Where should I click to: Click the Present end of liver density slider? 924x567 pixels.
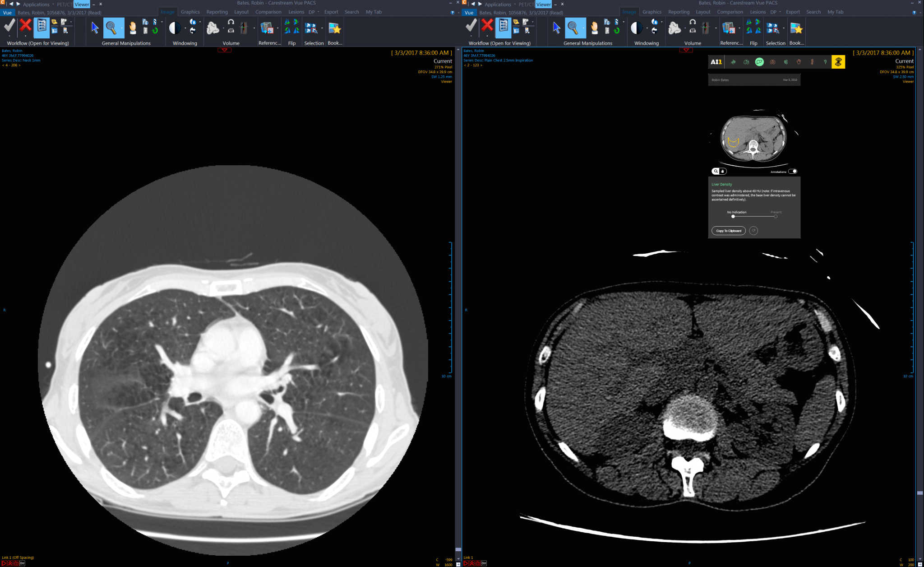776,217
